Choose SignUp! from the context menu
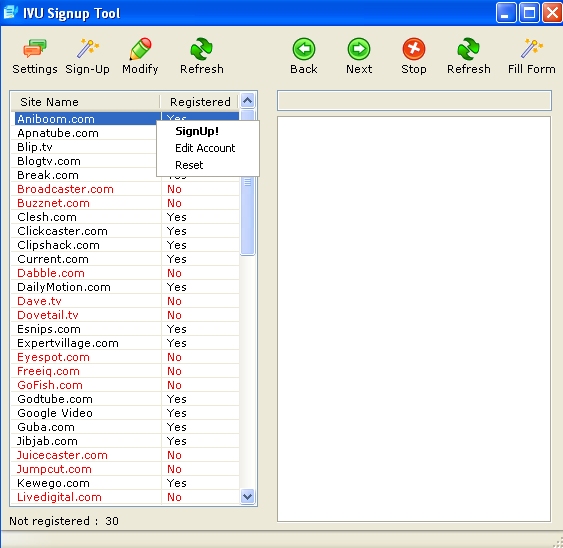 (197, 131)
